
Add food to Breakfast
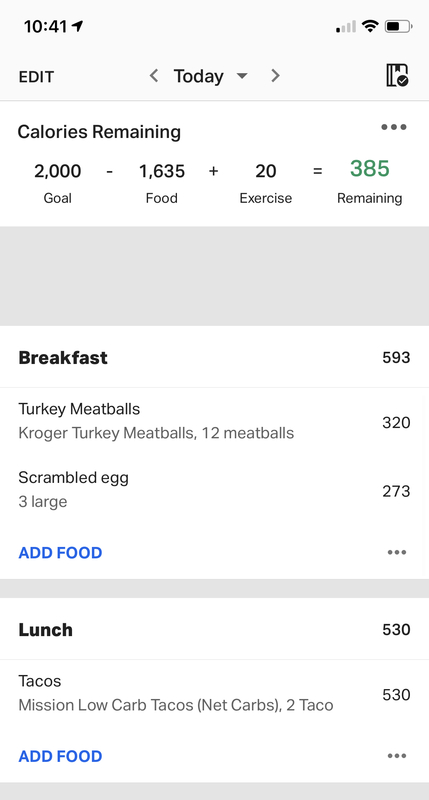point(60,553)
